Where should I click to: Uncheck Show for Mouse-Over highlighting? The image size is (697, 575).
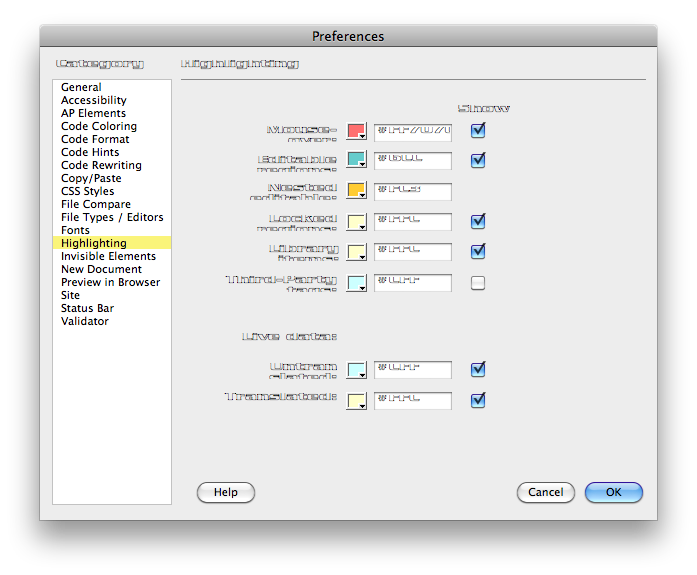478,131
